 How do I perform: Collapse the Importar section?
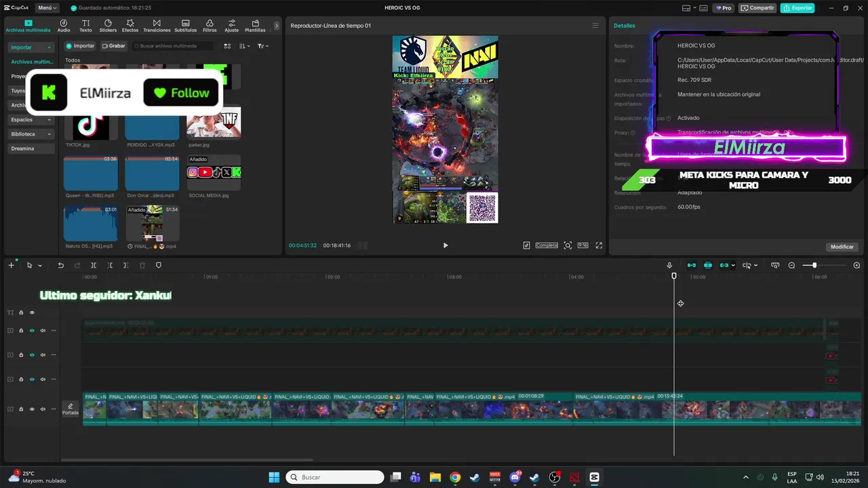pyautogui.click(x=49, y=47)
